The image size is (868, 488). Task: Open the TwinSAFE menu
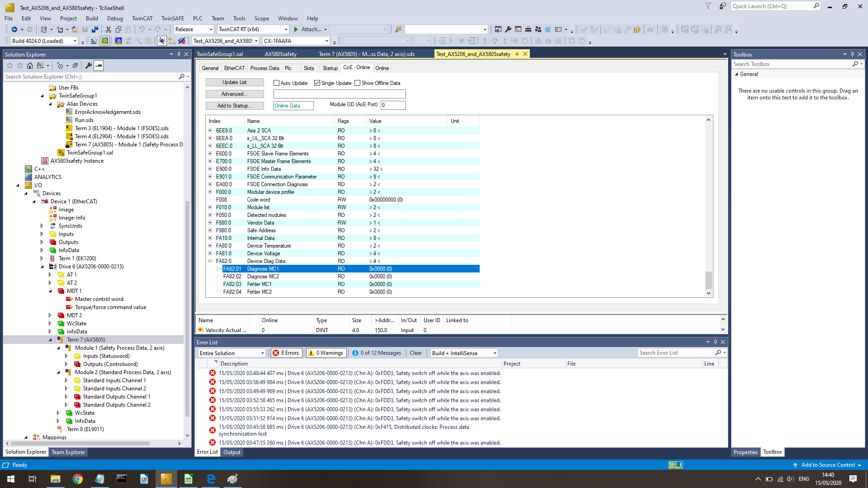172,19
